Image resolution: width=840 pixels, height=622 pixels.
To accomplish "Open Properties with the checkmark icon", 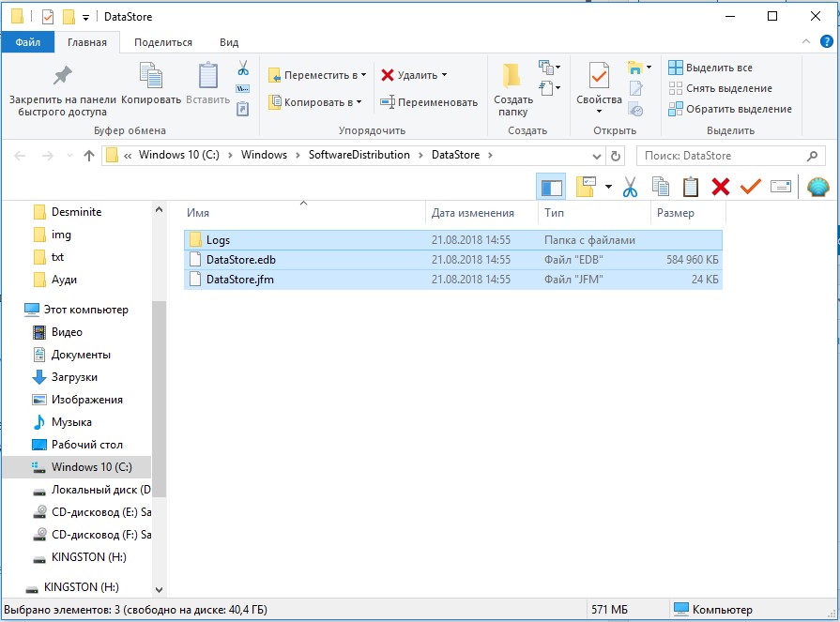I will (x=599, y=75).
